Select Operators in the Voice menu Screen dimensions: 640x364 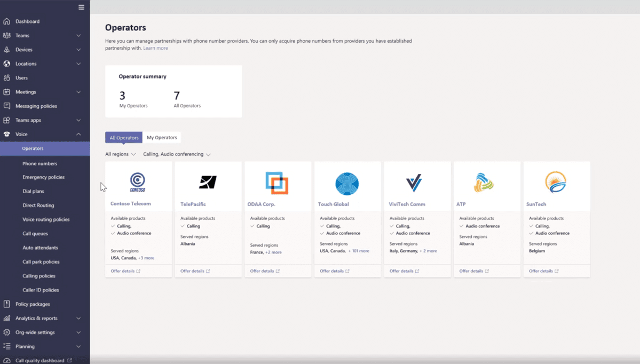point(45,148)
